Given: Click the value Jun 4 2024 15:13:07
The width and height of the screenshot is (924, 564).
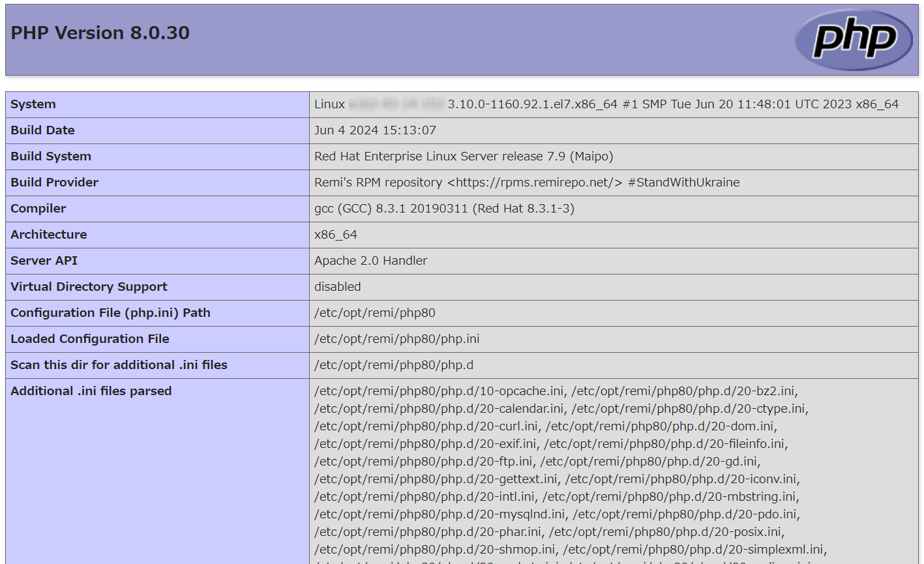Looking at the screenshot, I should click(x=375, y=130).
